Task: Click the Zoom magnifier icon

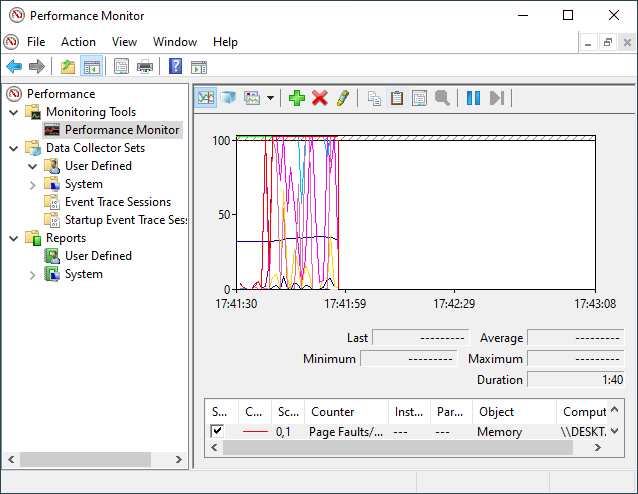Action: point(442,98)
